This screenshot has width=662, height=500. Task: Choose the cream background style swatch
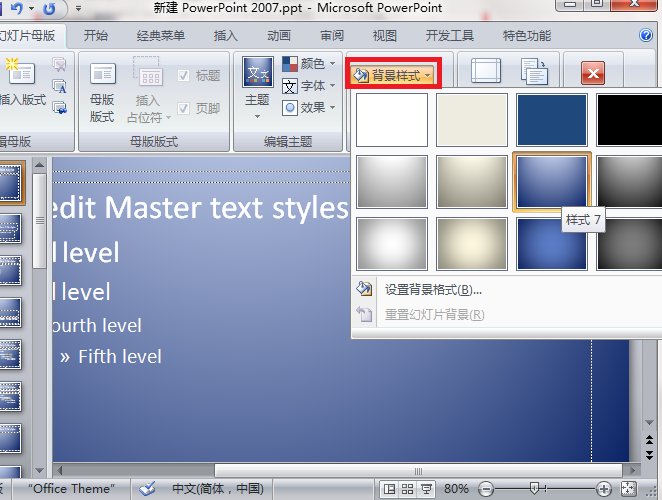pos(472,120)
